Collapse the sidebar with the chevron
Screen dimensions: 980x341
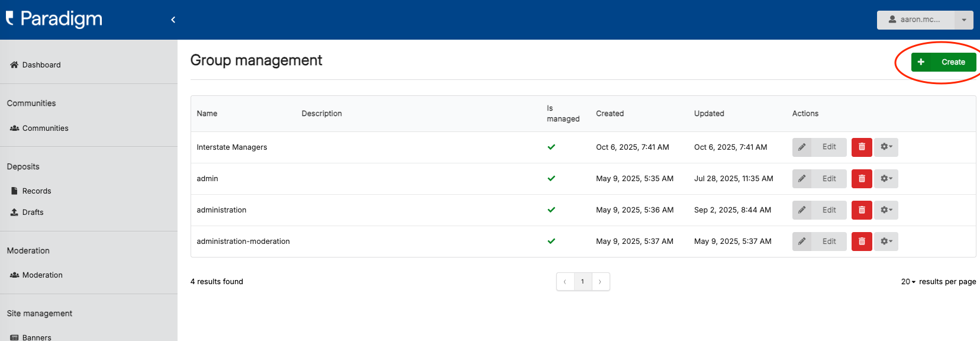click(173, 20)
